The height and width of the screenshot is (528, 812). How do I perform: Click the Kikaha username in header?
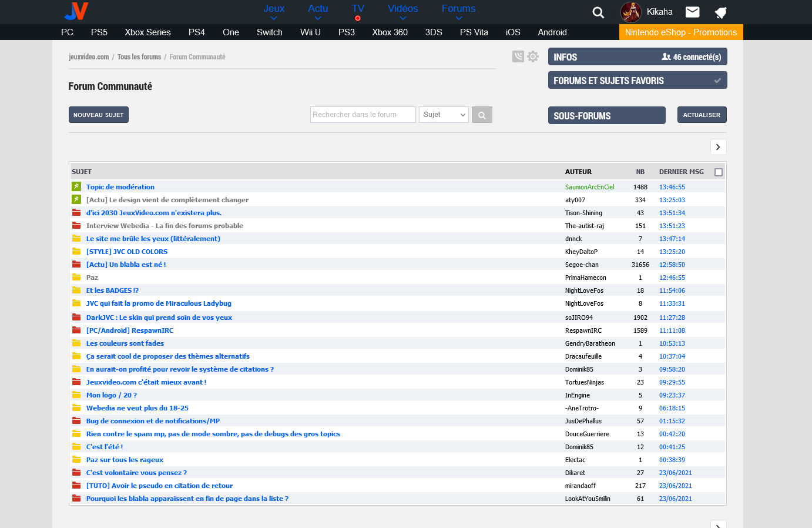(x=659, y=12)
